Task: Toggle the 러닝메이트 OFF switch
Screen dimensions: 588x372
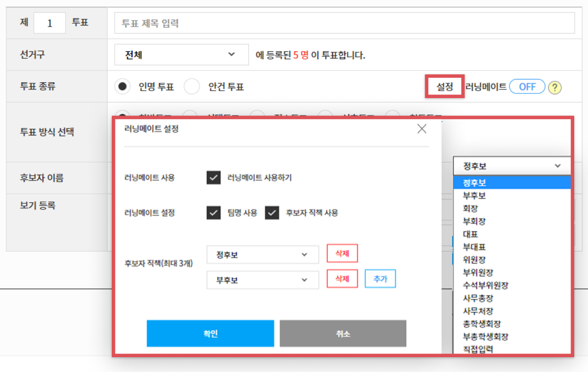Action: click(527, 87)
